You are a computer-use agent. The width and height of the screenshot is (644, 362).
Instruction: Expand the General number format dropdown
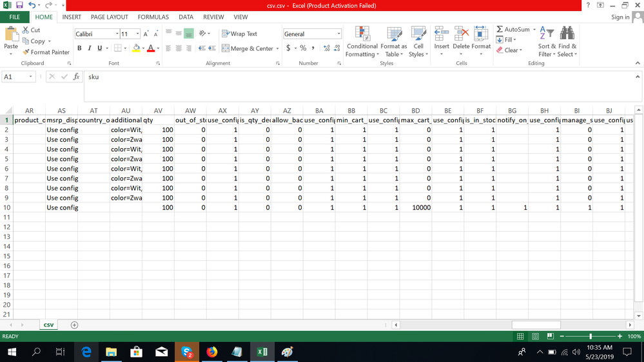click(x=338, y=33)
